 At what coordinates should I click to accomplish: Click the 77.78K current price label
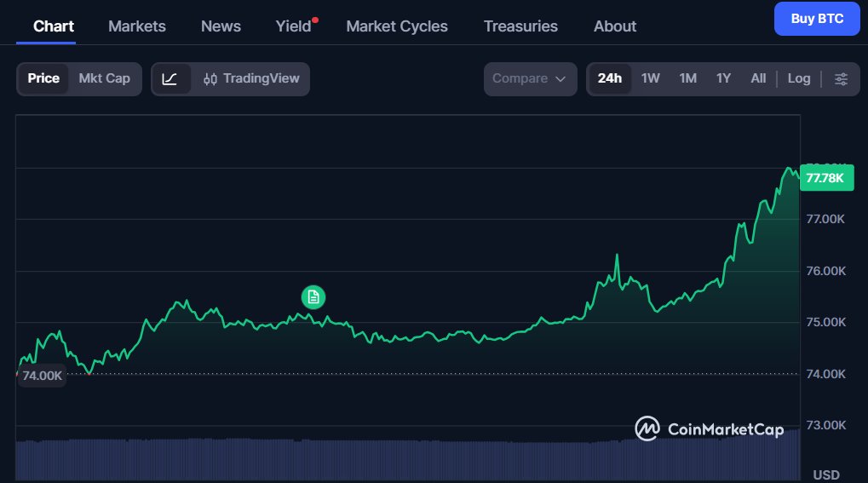(x=825, y=178)
